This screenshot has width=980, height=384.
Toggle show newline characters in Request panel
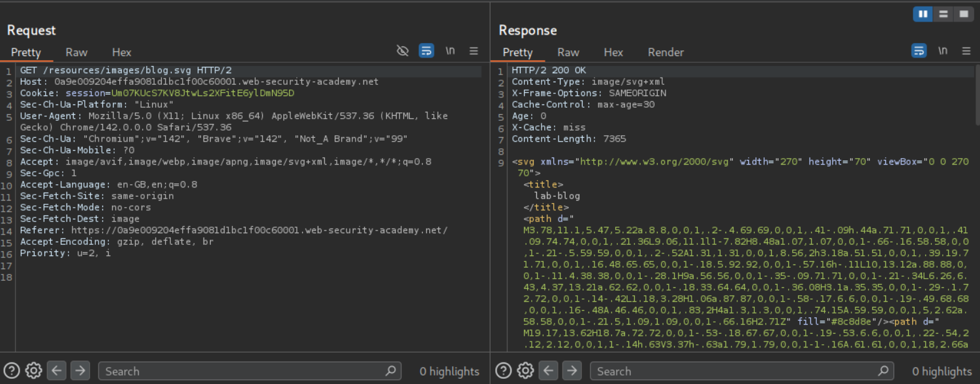(x=450, y=51)
